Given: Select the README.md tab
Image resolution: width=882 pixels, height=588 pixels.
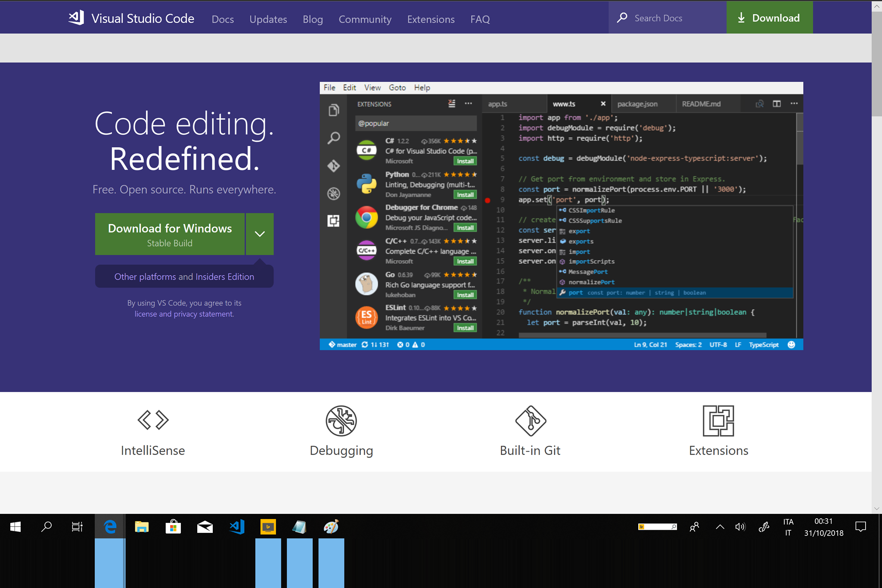Looking at the screenshot, I should tap(708, 104).
